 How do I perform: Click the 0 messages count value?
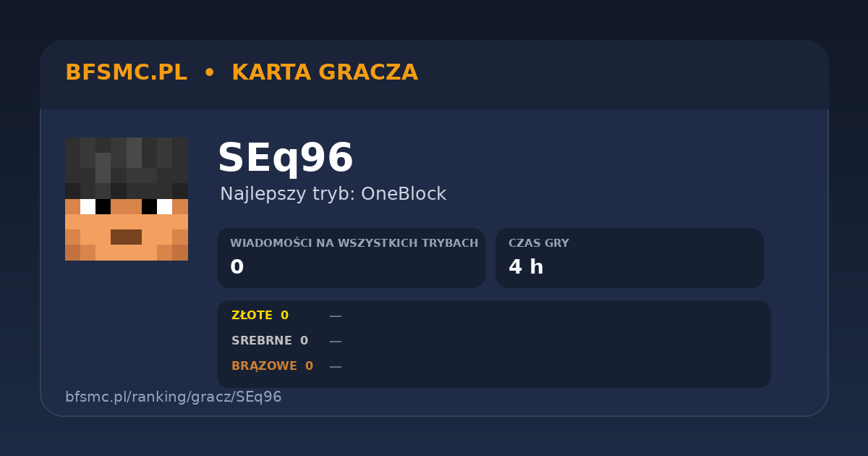(237, 268)
